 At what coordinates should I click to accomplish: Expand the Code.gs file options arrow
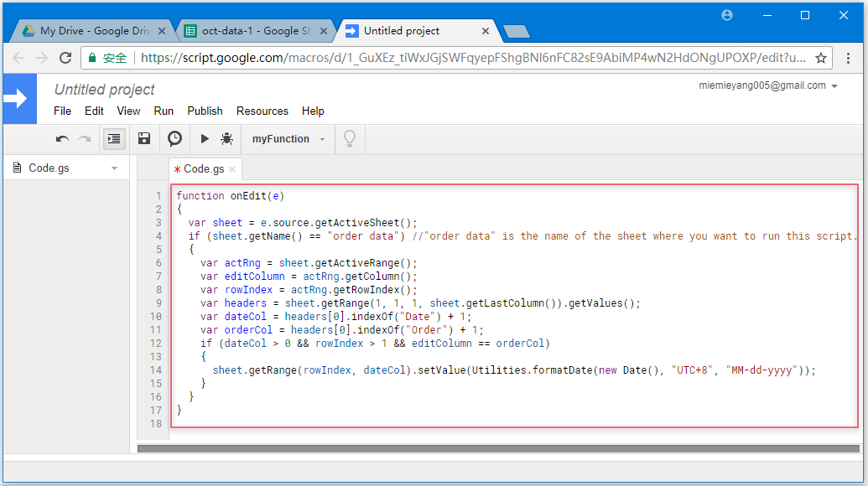tap(114, 168)
